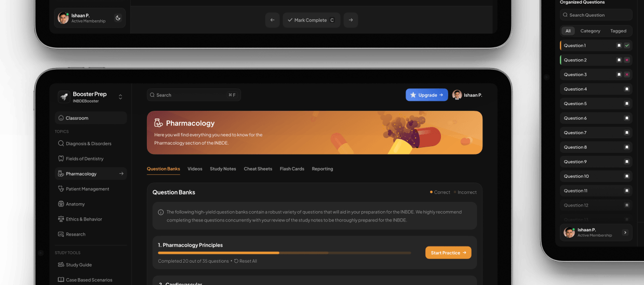Viewport: 644px width, 285px height.
Task: Expand Ishaan P. membership chevron in right panel
Action: 625,232
